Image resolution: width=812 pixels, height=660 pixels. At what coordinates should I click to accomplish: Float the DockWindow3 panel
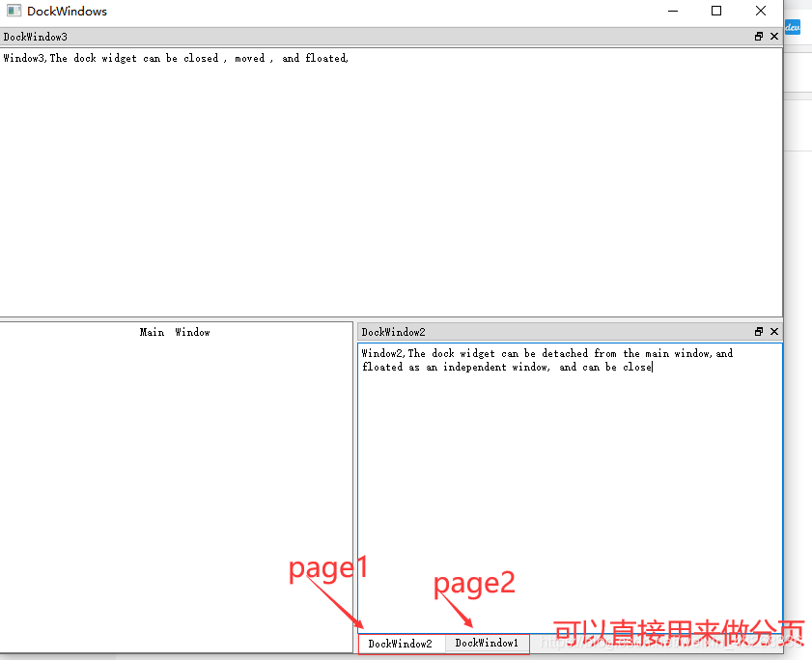coord(759,37)
